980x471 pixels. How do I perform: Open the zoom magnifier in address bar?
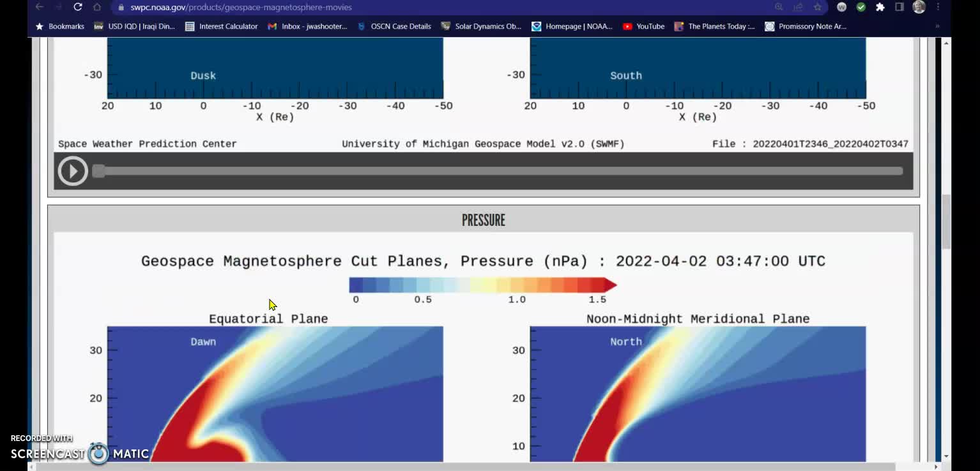point(779,7)
